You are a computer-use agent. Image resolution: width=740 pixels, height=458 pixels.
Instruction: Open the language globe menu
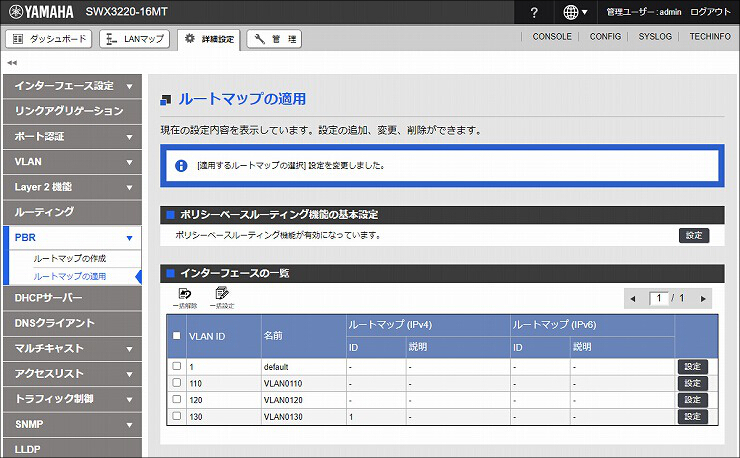coord(575,12)
